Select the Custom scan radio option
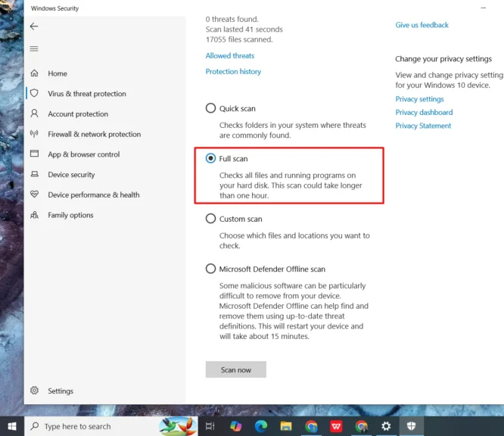Viewport: 504px width, 436px height. click(210, 218)
